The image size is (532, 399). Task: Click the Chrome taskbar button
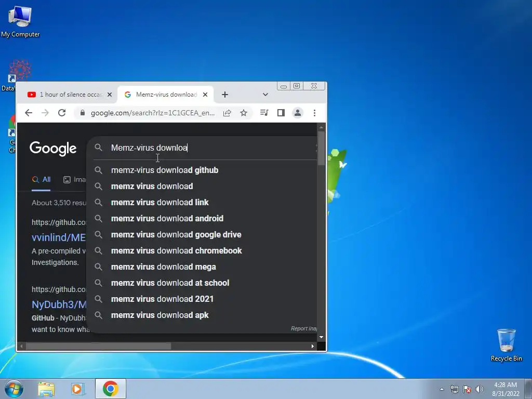click(111, 389)
